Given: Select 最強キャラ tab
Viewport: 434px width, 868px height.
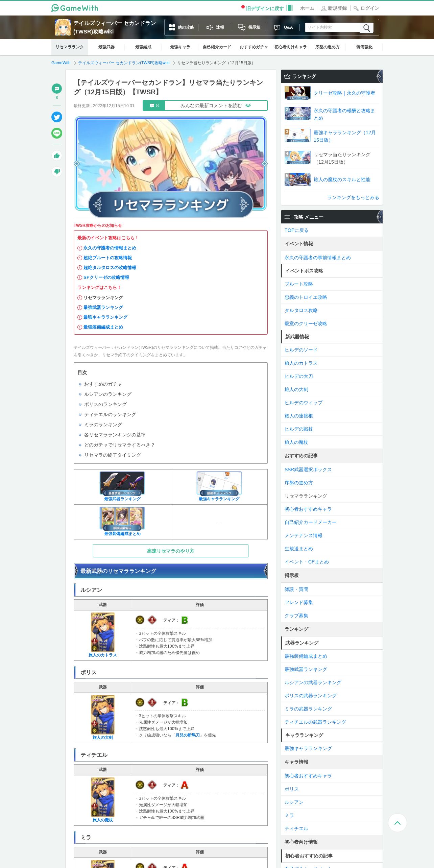Looking at the screenshot, I should tap(180, 47).
